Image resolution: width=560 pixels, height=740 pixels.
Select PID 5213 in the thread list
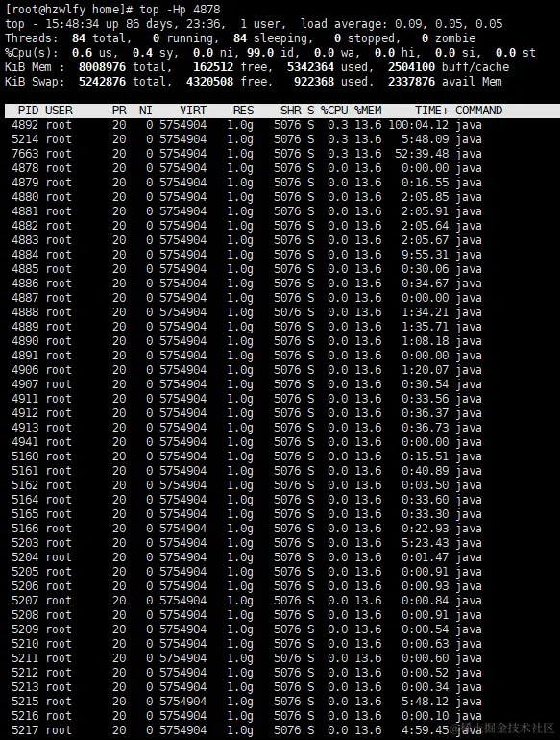tap(25, 687)
